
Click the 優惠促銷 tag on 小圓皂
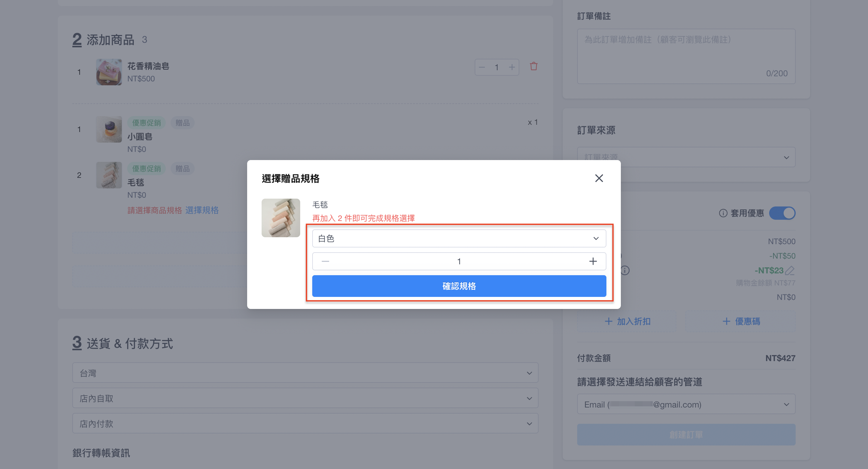click(x=146, y=123)
